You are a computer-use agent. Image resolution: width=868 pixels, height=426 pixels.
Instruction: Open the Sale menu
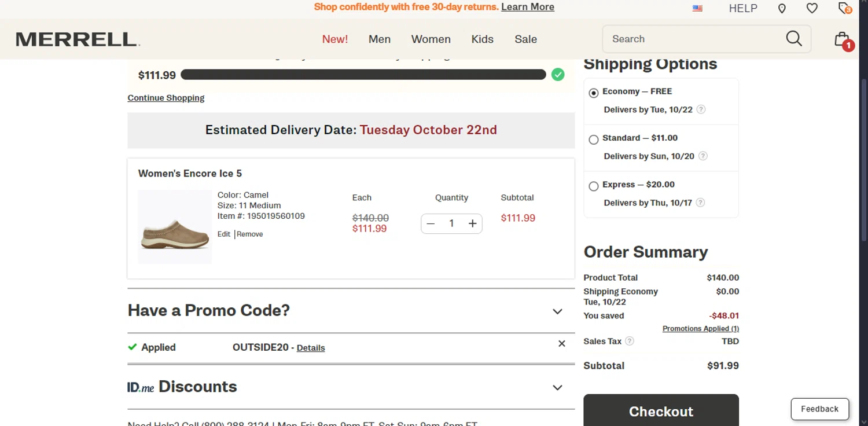coord(526,39)
